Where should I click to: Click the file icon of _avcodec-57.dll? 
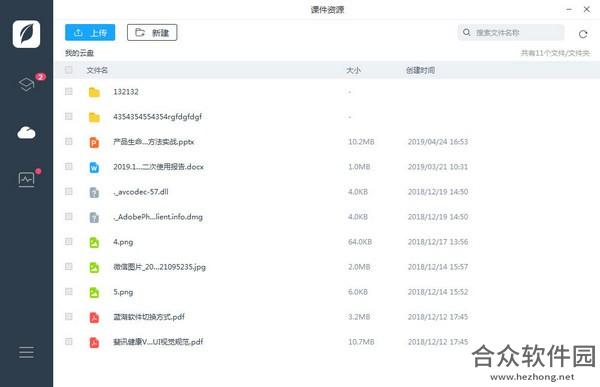(x=94, y=192)
